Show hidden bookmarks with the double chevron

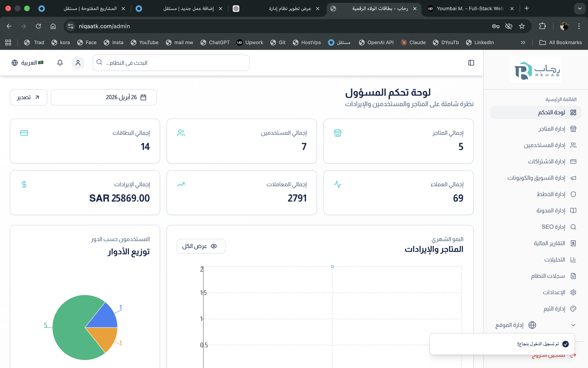coord(523,42)
